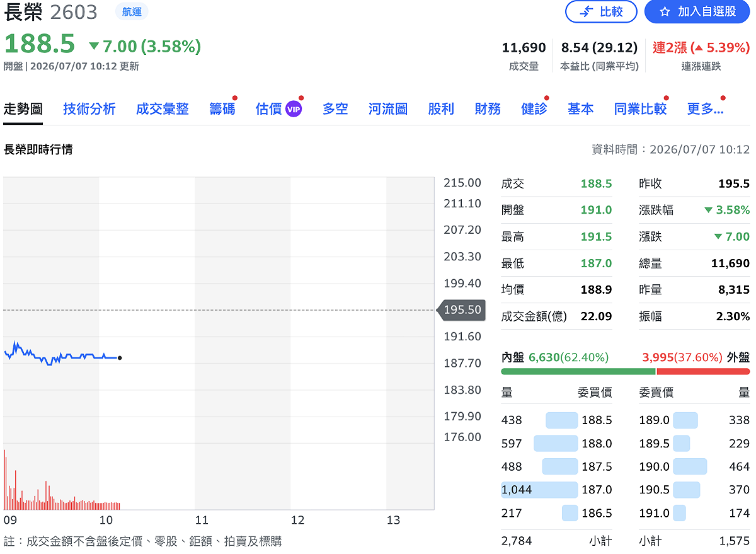
Task: Click the green 內盤 ratio bar
Action: click(578, 372)
